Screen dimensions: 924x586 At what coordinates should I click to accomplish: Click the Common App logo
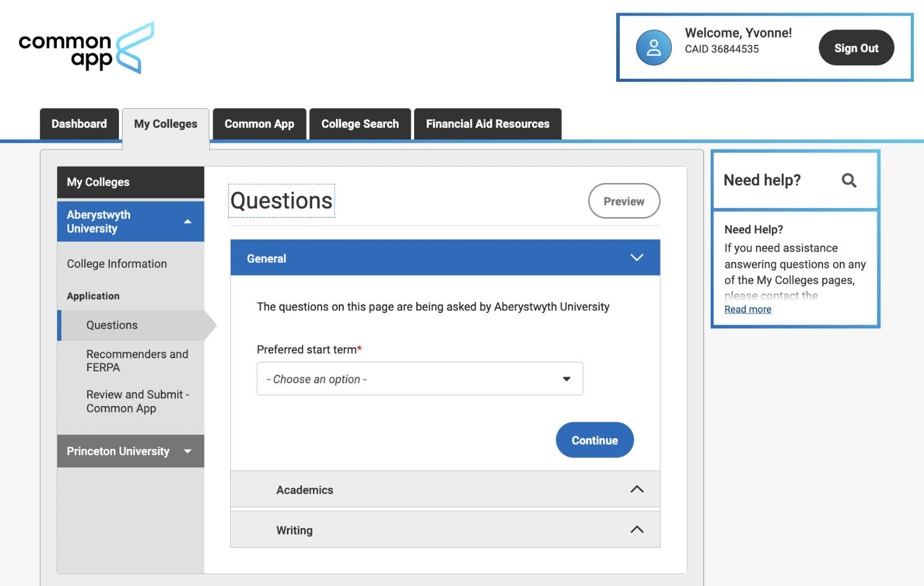pos(87,48)
